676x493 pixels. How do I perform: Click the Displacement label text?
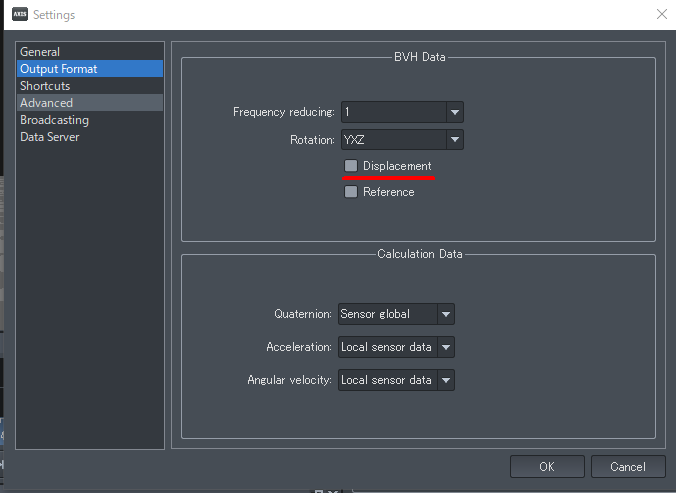pyautogui.click(x=397, y=166)
